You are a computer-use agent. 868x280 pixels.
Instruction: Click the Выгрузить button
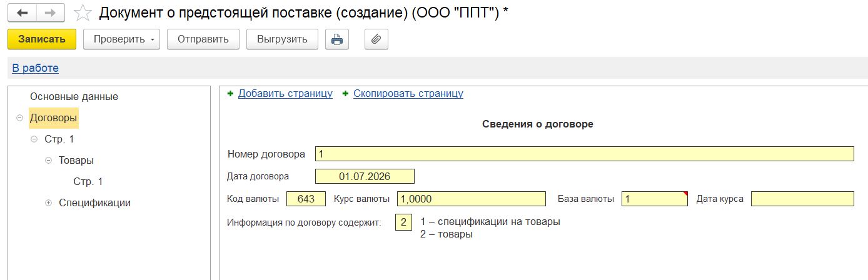pyautogui.click(x=282, y=39)
